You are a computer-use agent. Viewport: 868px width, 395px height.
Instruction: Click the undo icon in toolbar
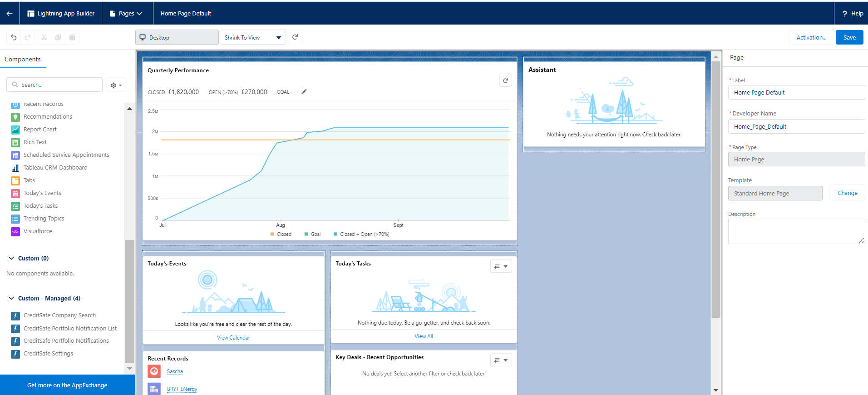pyautogui.click(x=14, y=37)
